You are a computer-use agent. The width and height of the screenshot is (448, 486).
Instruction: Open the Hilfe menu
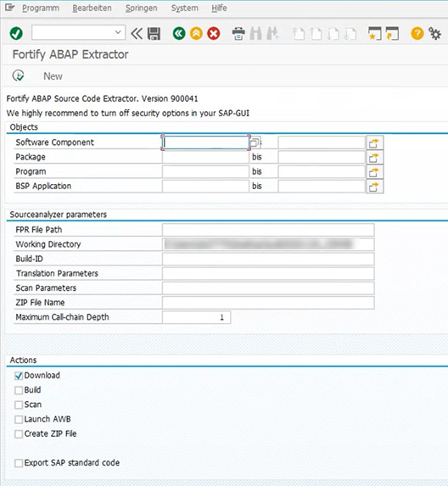tap(219, 8)
